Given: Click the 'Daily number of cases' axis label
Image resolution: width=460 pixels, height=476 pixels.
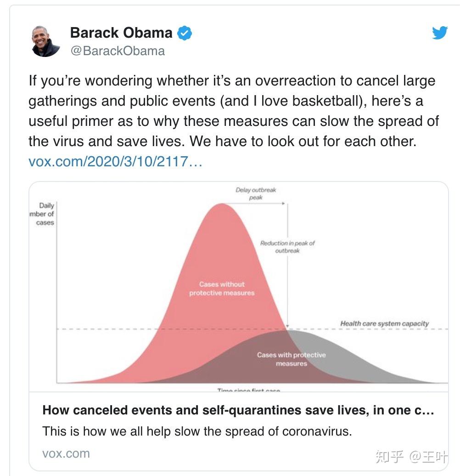Looking at the screenshot, I should pos(45,214).
